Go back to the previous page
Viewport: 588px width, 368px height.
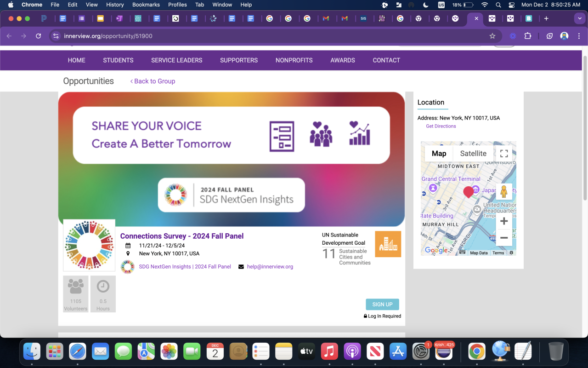point(9,36)
